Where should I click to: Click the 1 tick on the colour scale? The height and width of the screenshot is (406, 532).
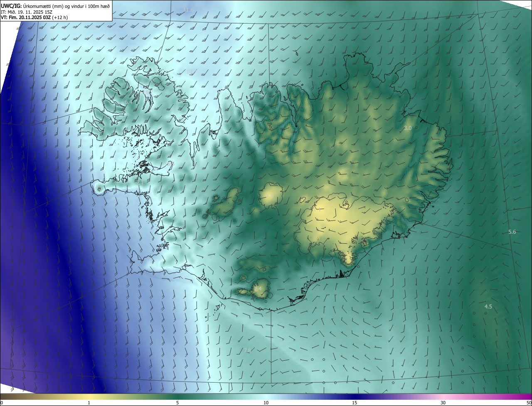(89, 403)
